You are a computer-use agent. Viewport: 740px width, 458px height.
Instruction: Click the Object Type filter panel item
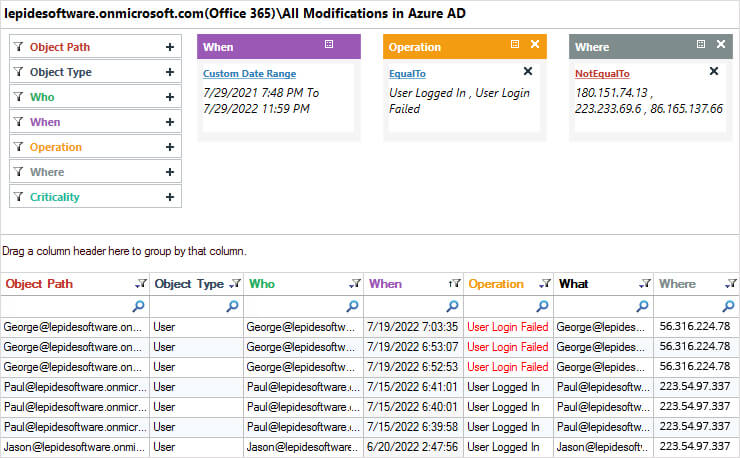coord(95,72)
